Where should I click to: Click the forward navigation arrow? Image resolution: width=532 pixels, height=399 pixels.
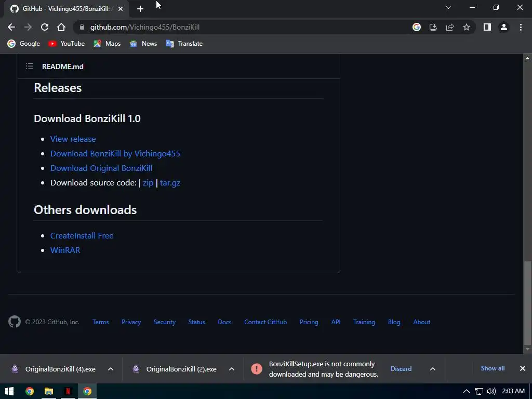pos(28,27)
